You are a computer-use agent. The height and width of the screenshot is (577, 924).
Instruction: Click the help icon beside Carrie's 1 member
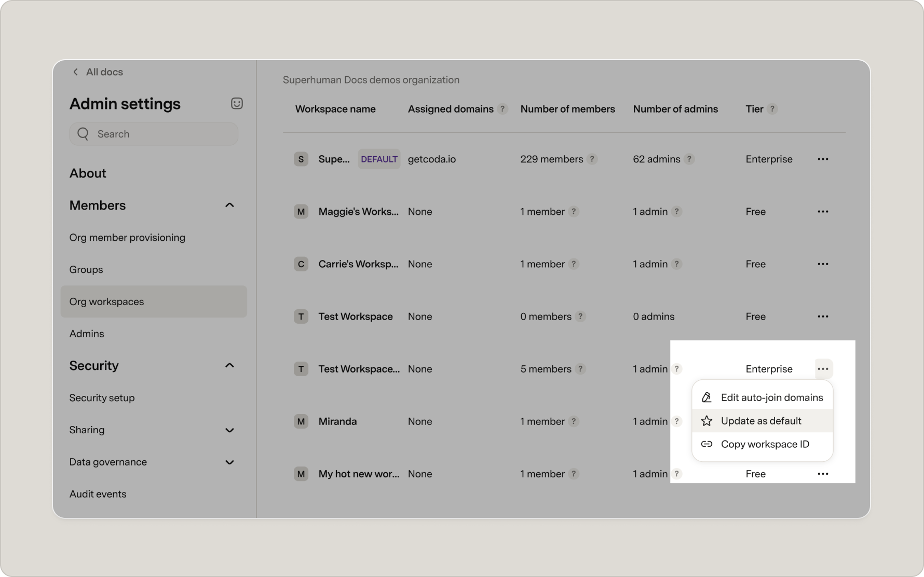coord(573,264)
